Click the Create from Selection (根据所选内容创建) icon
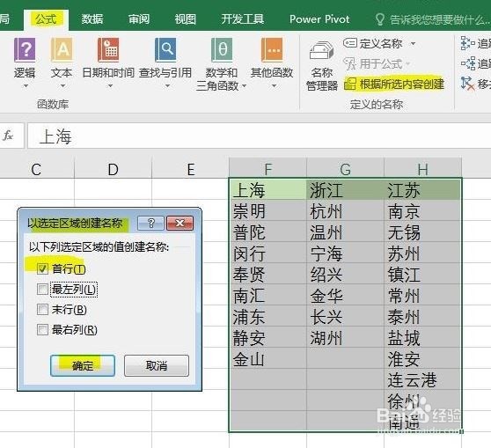Screen dimensions: 491x448 pos(350,84)
